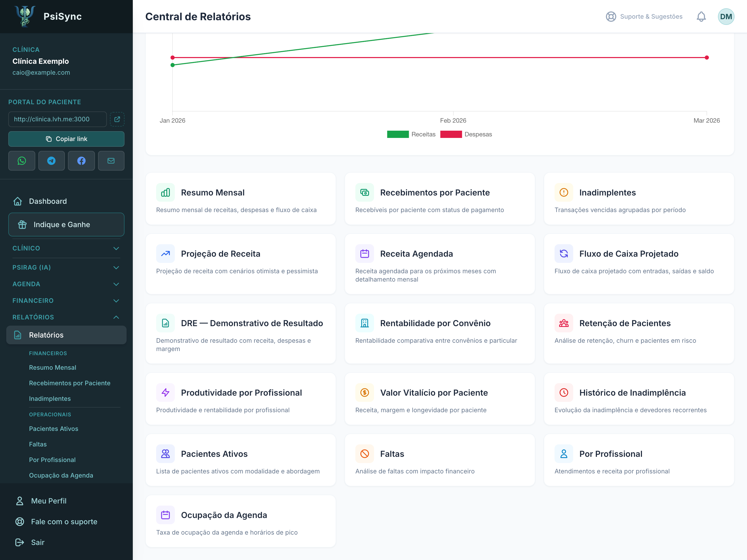Open the notifications bell

pos(701,17)
